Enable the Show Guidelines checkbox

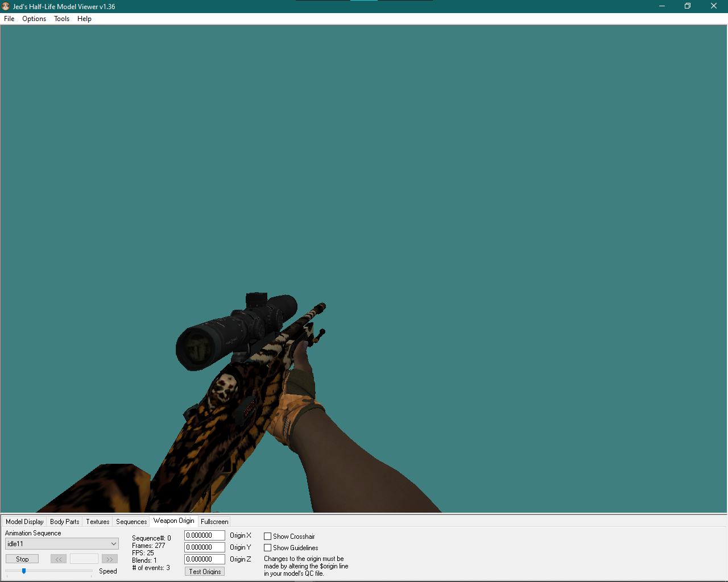[x=267, y=548]
